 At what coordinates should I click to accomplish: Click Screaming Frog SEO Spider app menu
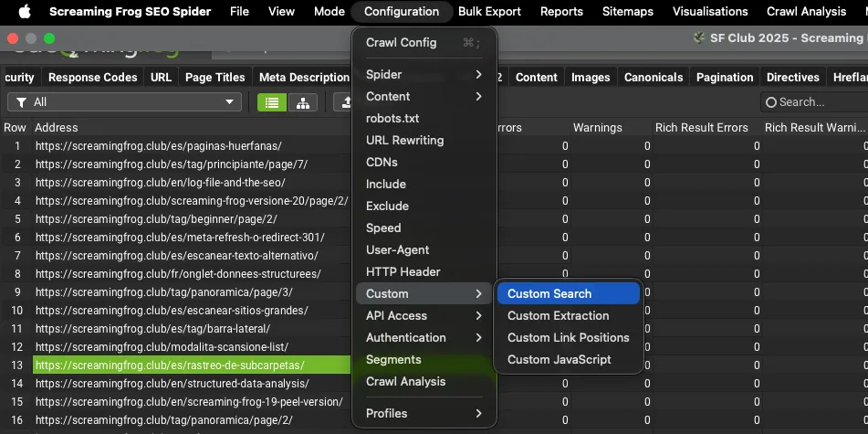[x=131, y=12]
